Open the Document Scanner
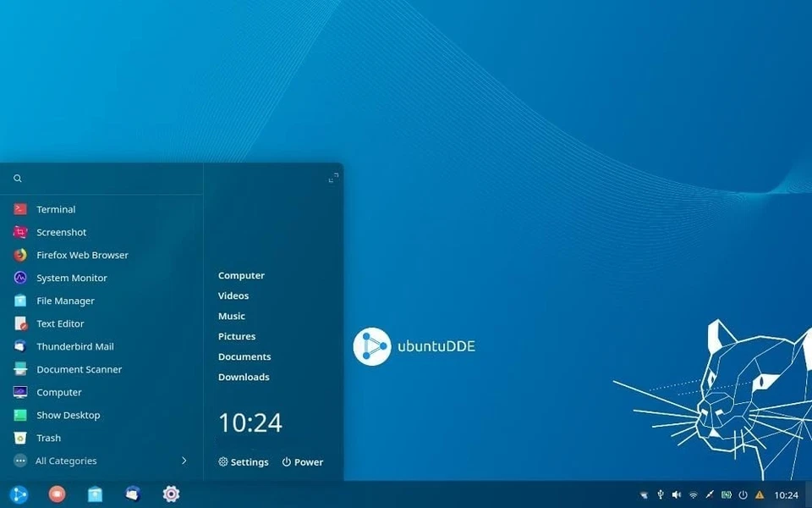Screen dimensions: 812x508 pos(80,369)
